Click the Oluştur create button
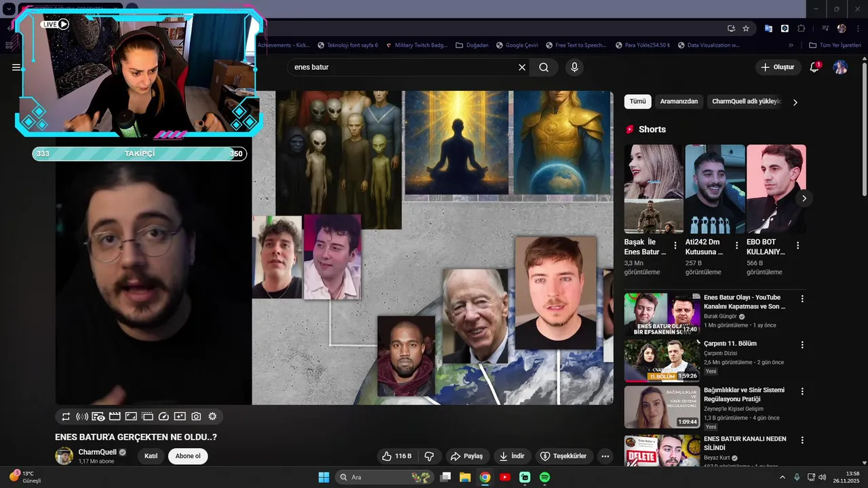 pyautogui.click(x=777, y=67)
